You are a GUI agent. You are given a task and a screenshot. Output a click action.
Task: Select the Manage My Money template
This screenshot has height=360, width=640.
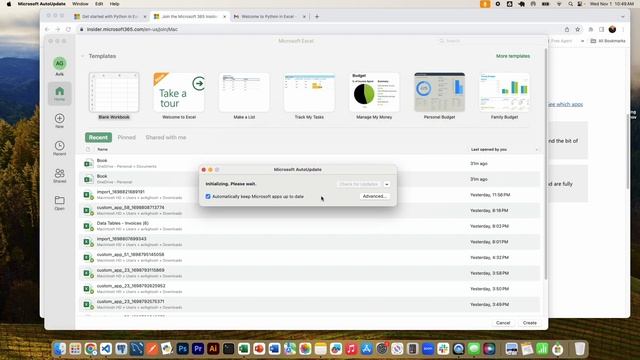374,96
